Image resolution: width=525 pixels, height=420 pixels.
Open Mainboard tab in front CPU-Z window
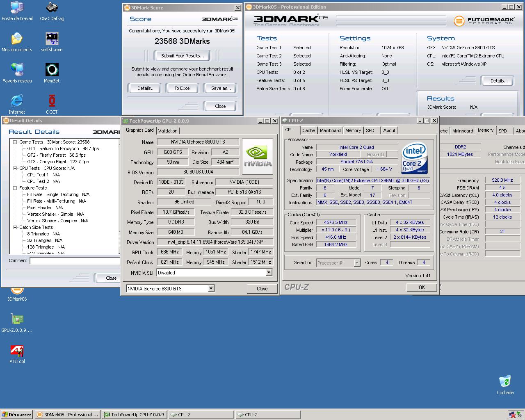pos(330,130)
